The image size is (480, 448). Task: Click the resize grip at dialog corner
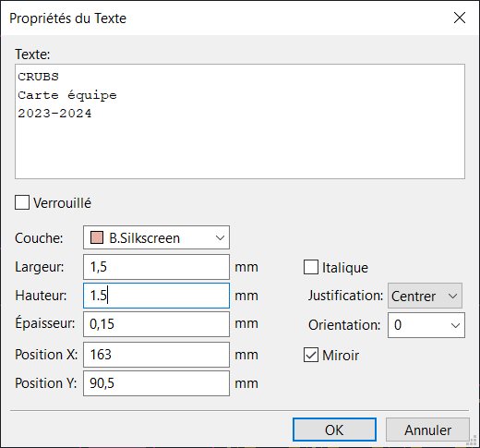[472, 441]
